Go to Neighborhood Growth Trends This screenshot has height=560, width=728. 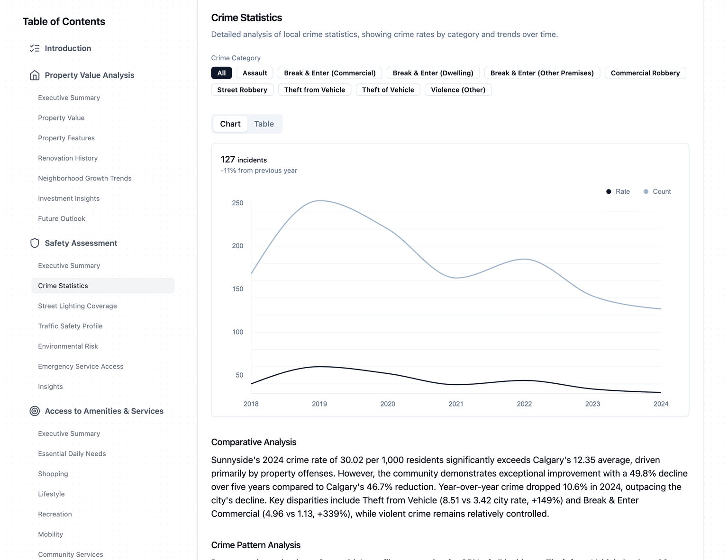pos(85,178)
